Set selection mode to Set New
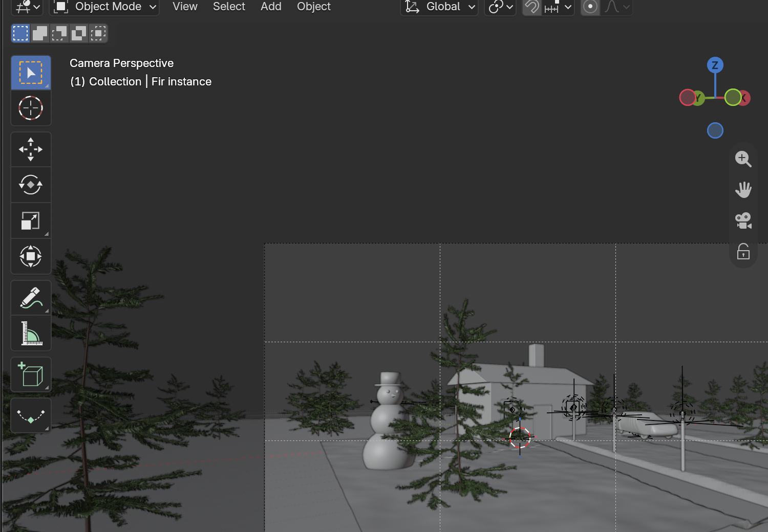This screenshot has width=768, height=532. coord(20,33)
